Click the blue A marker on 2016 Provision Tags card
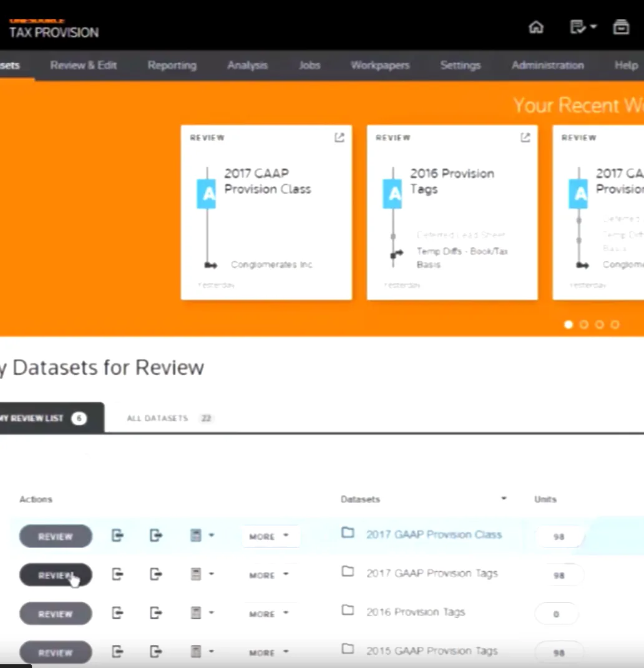Image resolution: width=644 pixels, height=668 pixels. click(x=393, y=194)
